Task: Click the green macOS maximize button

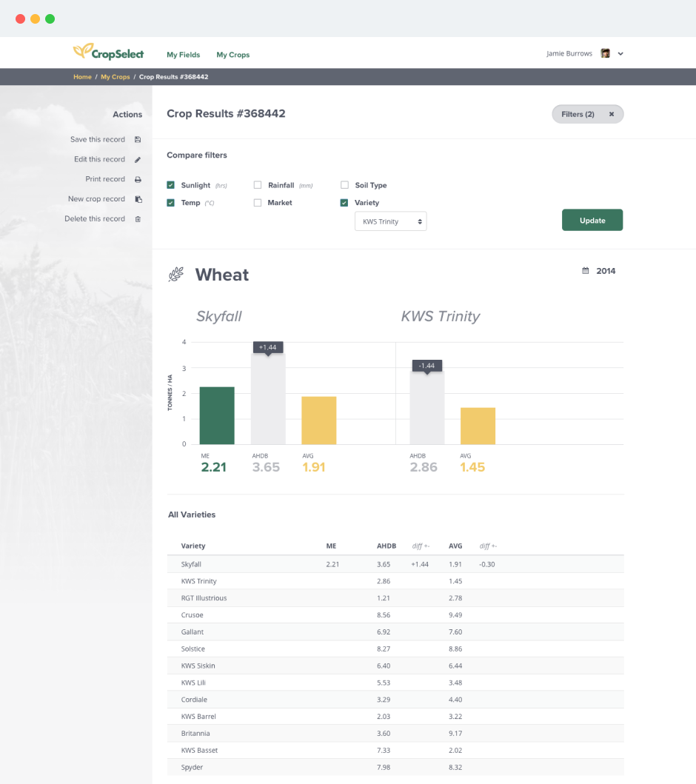Action: click(50, 19)
